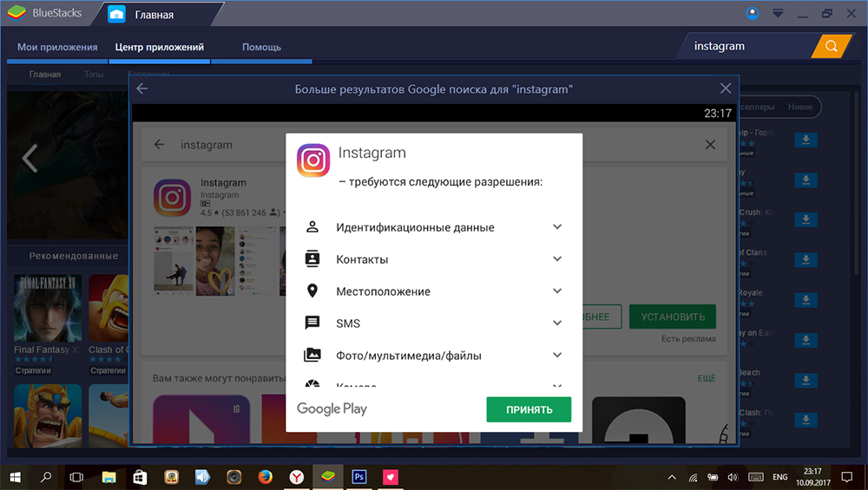Open Firefox from the Windows taskbar
Screen dimensions: 868x490
pyautogui.click(x=265, y=477)
